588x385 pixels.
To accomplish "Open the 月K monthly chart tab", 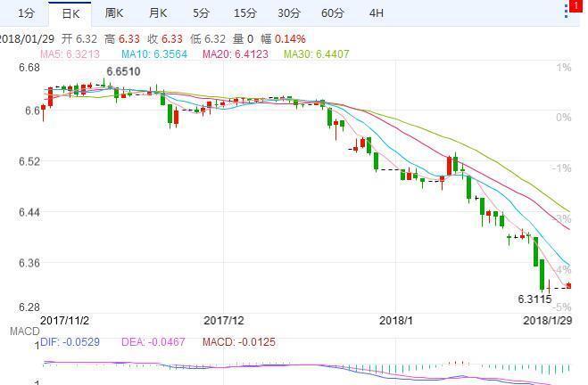I will (158, 13).
